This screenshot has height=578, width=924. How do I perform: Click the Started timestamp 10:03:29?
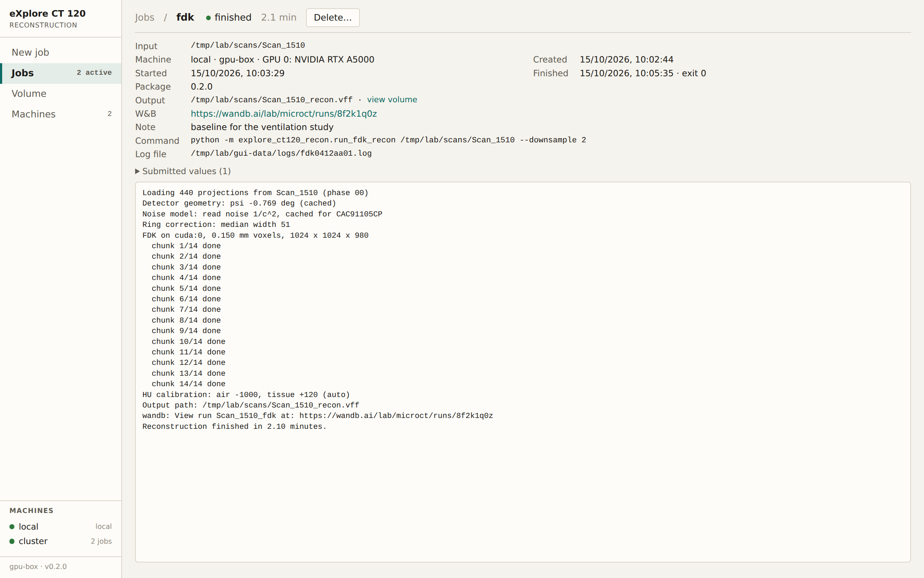point(237,73)
